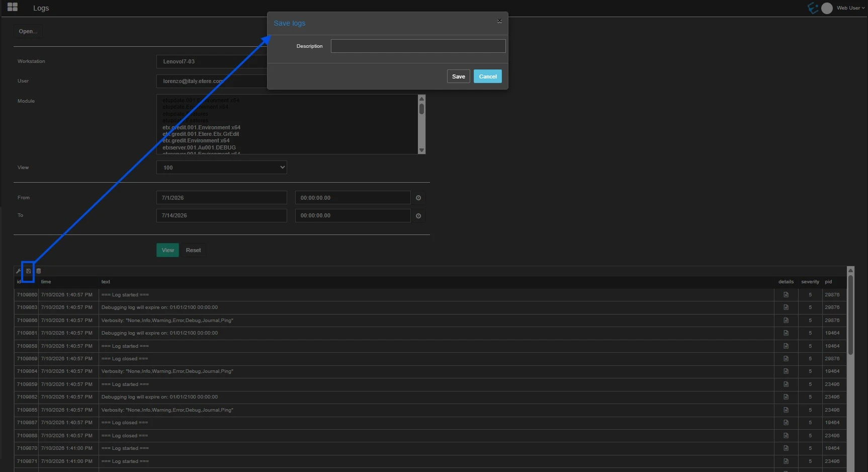Click the Workstation field with Lenovol7-03
This screenshot has height=472, width=868.
(212, 61)
